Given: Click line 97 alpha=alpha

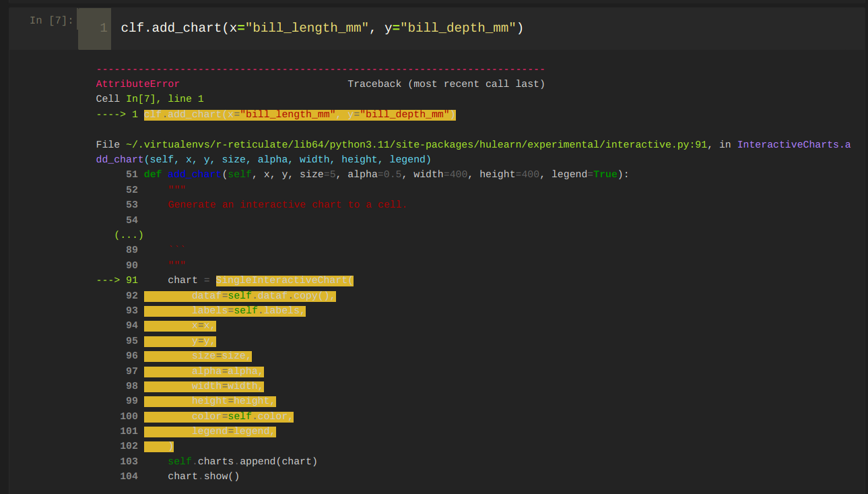Looking at the screenshot, I should (228, 371).
